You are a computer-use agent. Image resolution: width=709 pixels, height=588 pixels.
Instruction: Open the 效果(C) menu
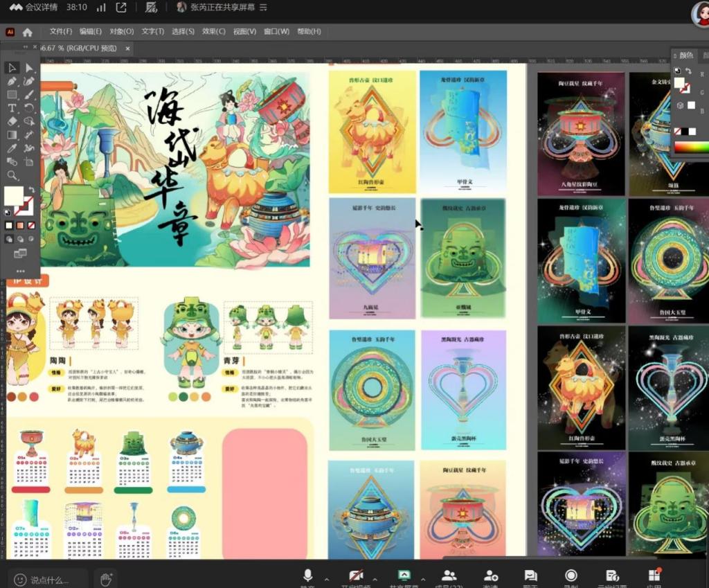coord(213,32)
